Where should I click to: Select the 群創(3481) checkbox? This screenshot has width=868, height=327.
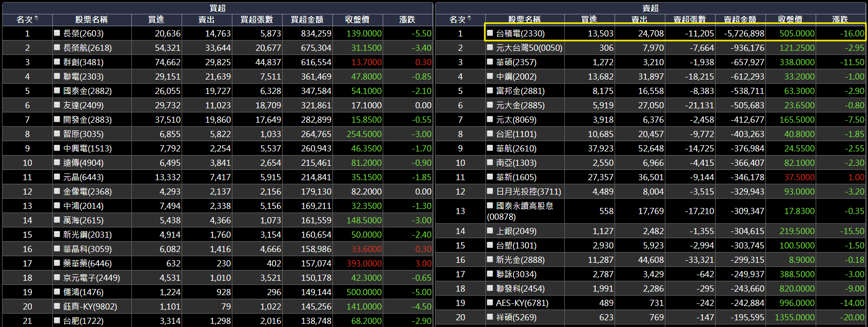[x=57, y=62]
